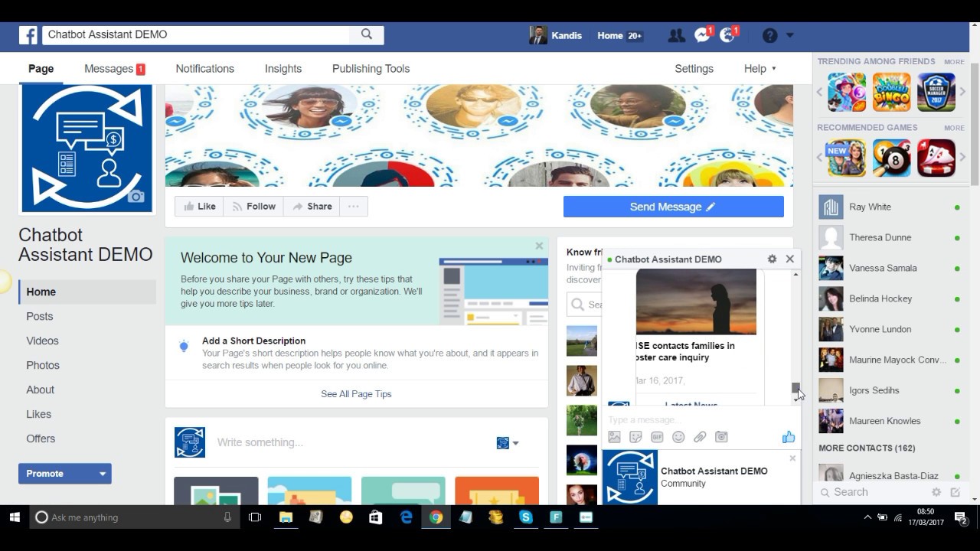Viewport: 980px width, 551px height.
Task: Click the Like page button
Action: [x=199, y=207]
